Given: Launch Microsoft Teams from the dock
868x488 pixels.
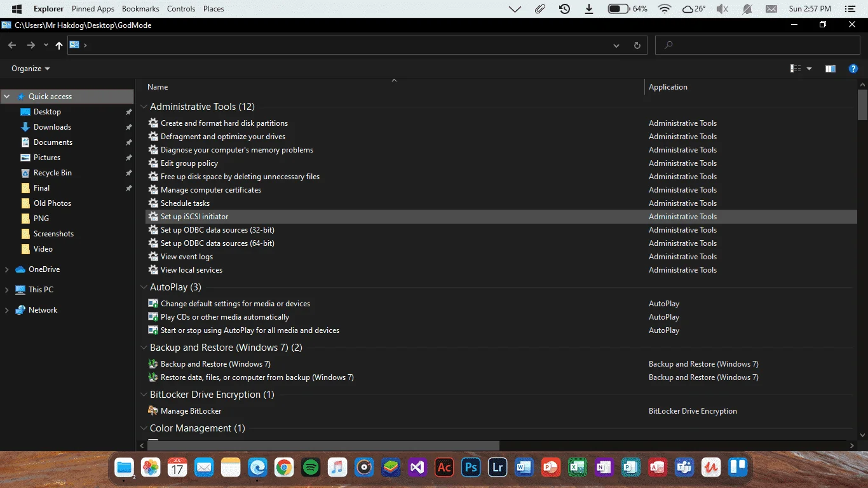Looking at the screenshot, I should coord(684,468).
